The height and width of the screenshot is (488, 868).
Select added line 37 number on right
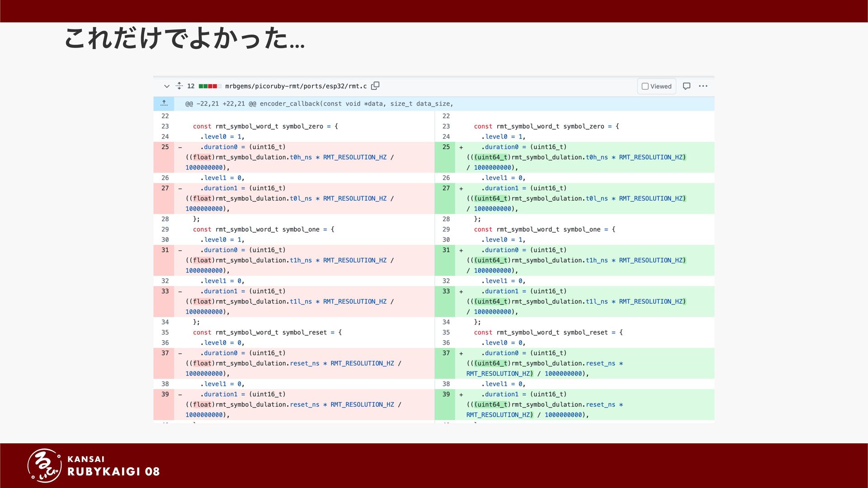click(446, 353)
